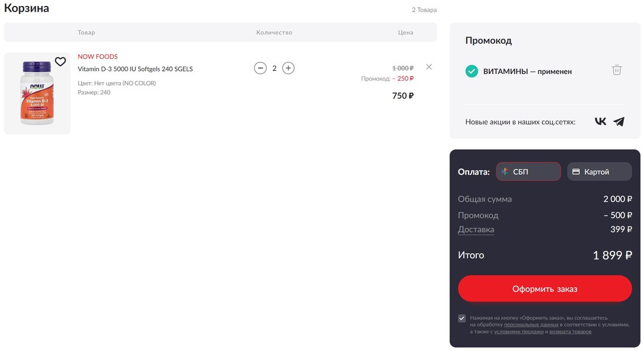Remove the Vitamin D-3 item from cart

[429, 67]
